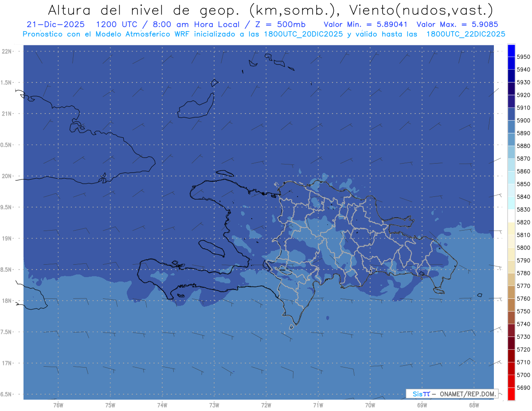Select the 72W longitude axis label
Viewport: 532px width, 411px height.
(266, 405)
